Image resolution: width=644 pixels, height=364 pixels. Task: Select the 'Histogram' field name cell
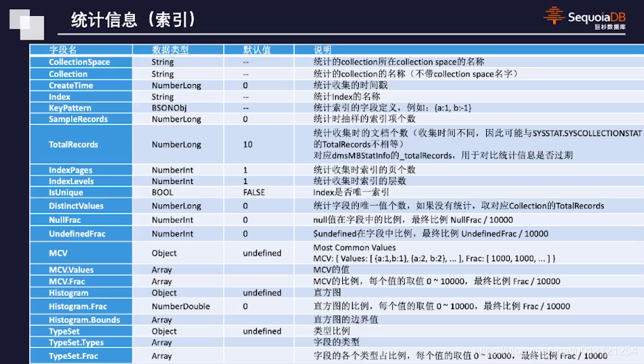81,293
